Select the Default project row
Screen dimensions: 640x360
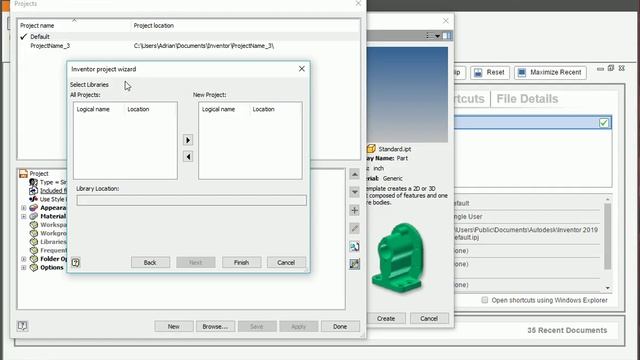click(189, 36)
